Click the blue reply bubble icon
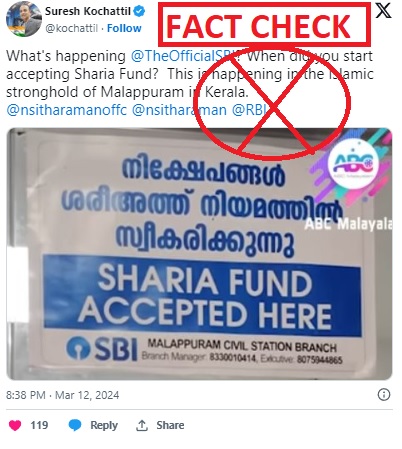The image size is (402, 449). tap(75, 425)
